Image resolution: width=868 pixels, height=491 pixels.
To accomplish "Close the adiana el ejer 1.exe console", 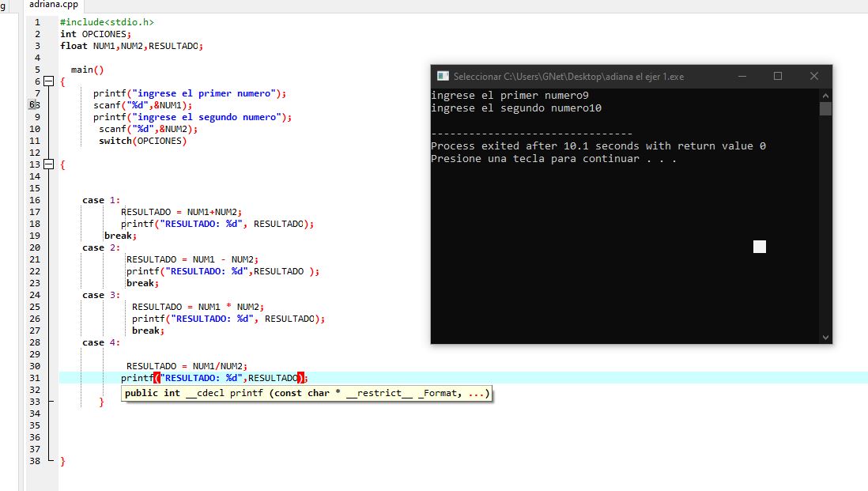I will click(814, 77).
